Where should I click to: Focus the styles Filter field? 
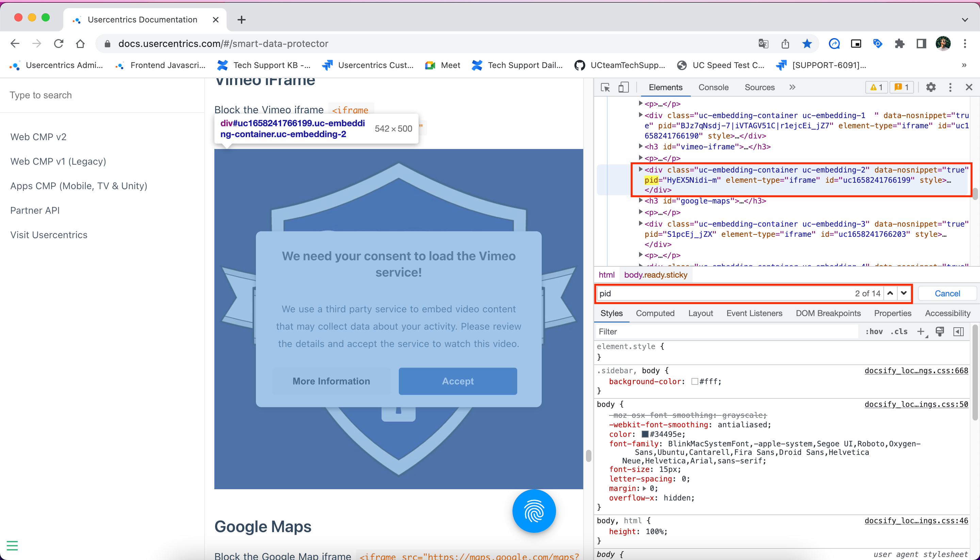pos(727,331)
